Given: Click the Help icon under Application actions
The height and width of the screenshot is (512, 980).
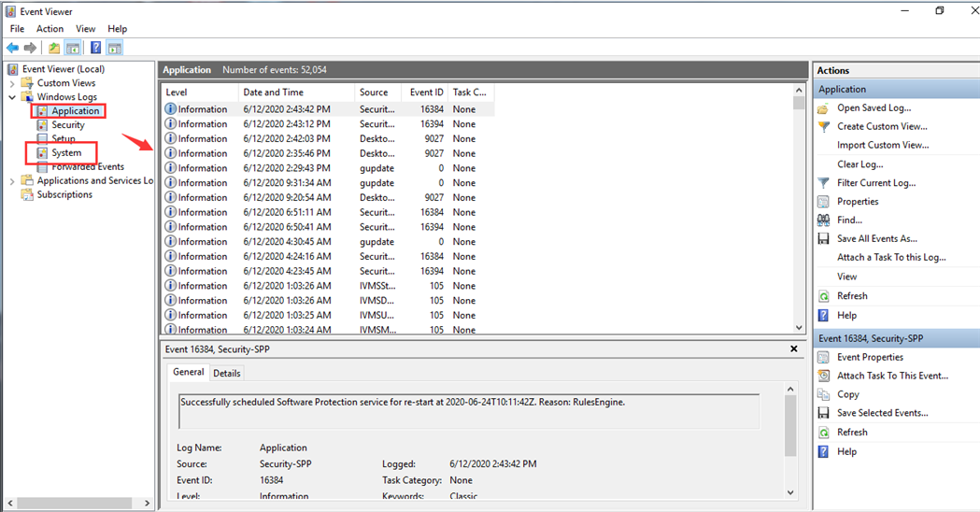Looking at the screenshot, I should coord(824,315).
